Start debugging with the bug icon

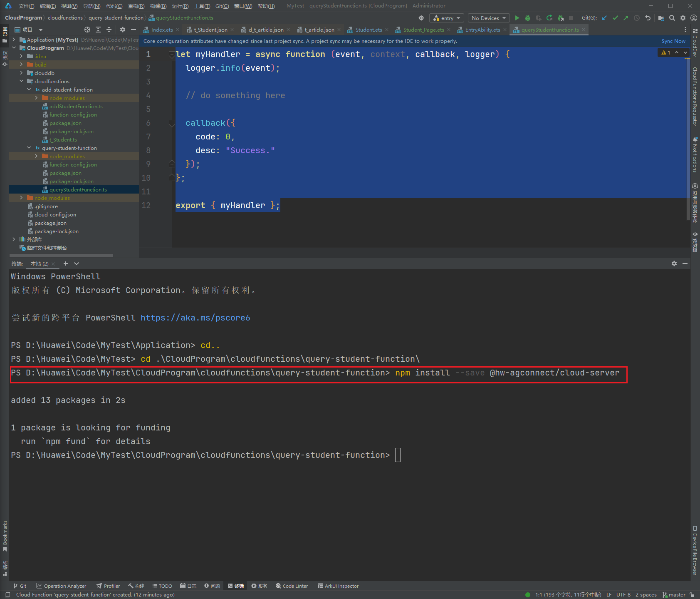point(528,18)
